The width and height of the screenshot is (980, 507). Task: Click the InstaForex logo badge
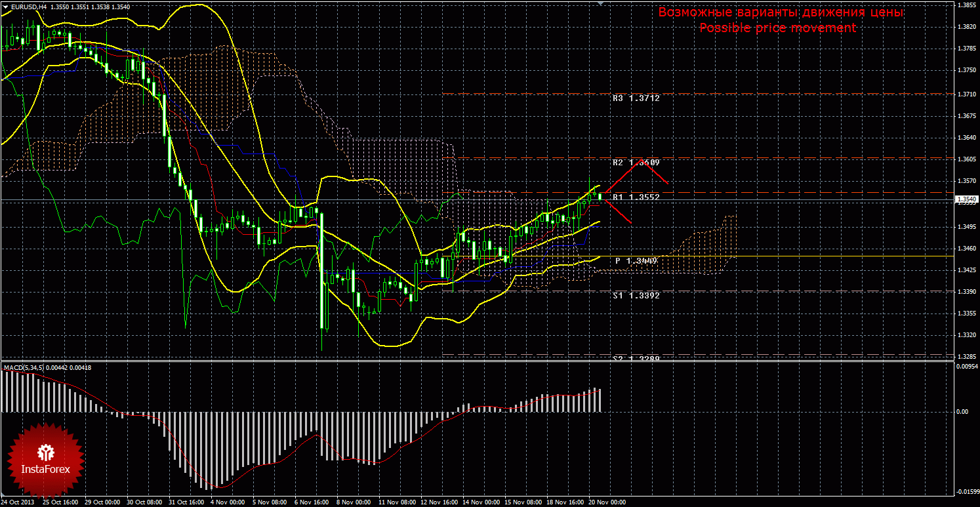tap(46, 459)
